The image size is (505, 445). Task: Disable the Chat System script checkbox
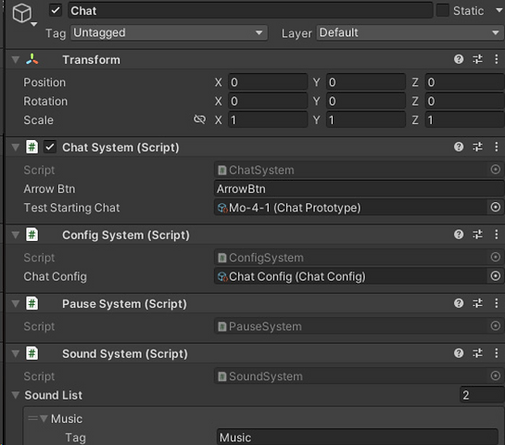(50, 147)
